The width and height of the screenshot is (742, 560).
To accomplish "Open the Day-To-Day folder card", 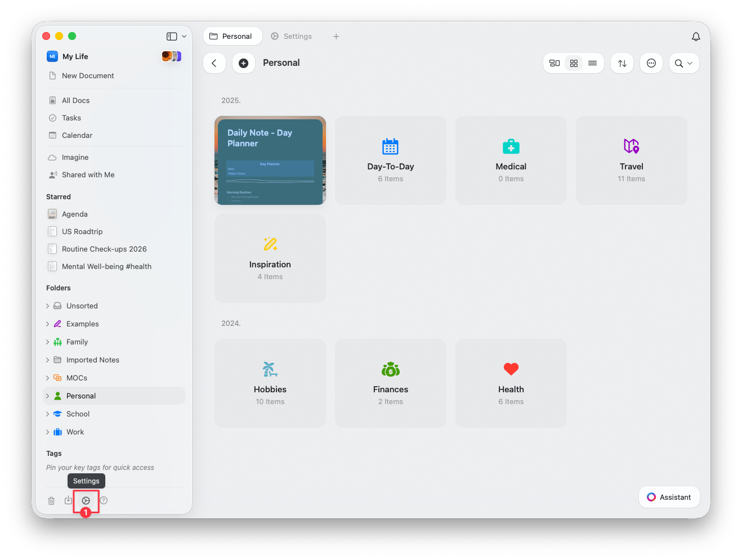I will click(391, 160).
